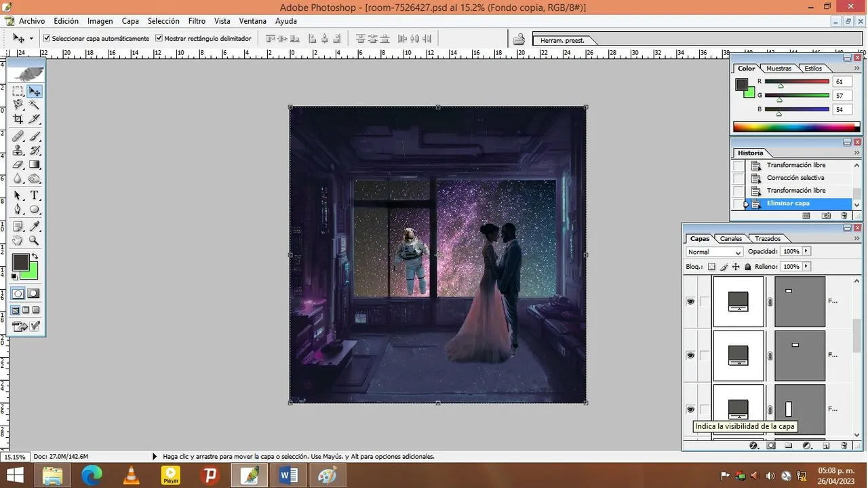This screenshot has height=488, width=868.
Task: Create new adjustment layer from Layers panel
Action: pos(807,446)
